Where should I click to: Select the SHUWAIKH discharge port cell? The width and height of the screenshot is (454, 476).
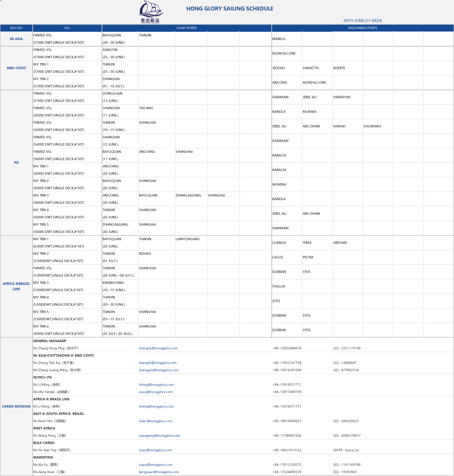(x=378, y=126)
